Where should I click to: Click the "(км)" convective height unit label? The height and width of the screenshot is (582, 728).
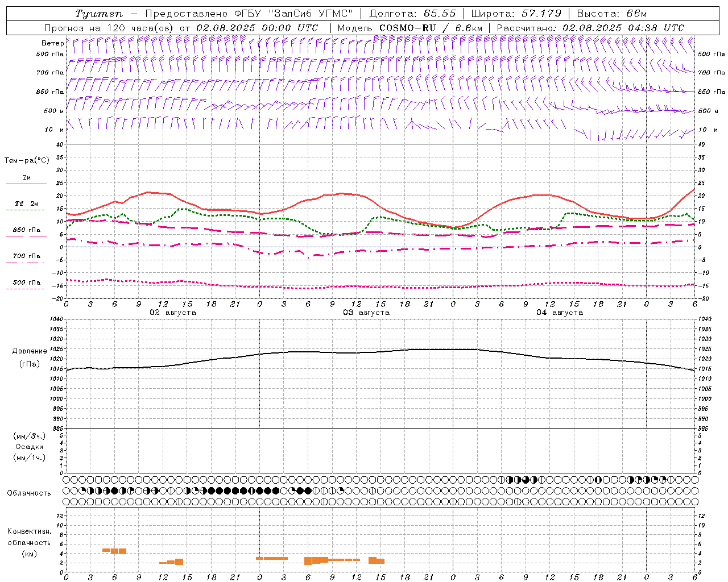pyautogui.click(x=29, y=553)
